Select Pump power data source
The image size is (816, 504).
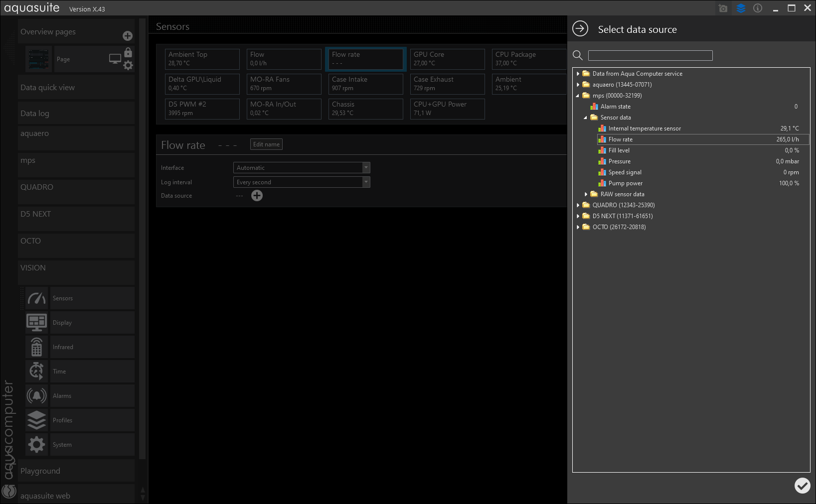[626, 183]
